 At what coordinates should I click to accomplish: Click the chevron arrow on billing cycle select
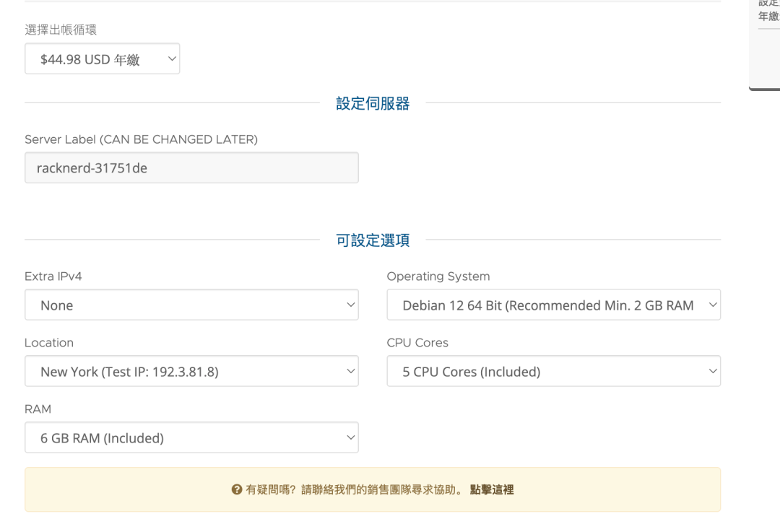click(x=172, y=59)
